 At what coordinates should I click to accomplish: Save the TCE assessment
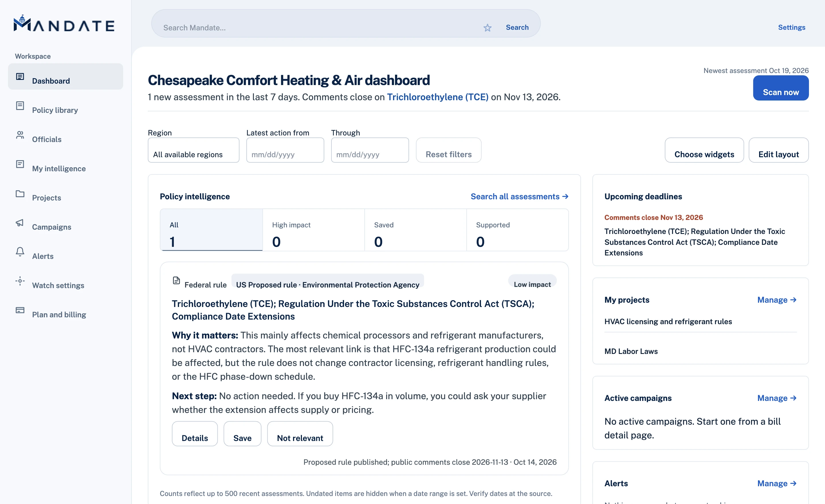242,434
